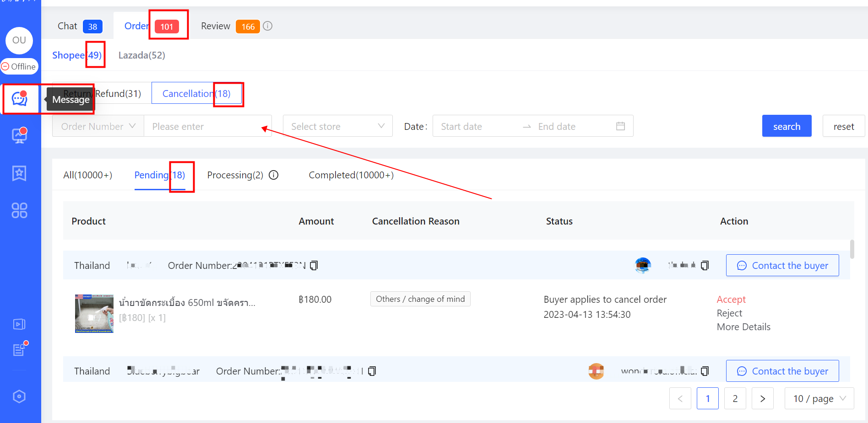
Task: Expand the Order Number dropdown
Action: coord(98,126)
